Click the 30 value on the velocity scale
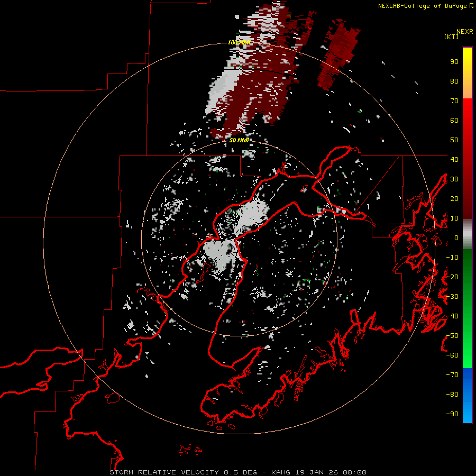Viewport: 476px width, 476px height. tap(454, 179)
